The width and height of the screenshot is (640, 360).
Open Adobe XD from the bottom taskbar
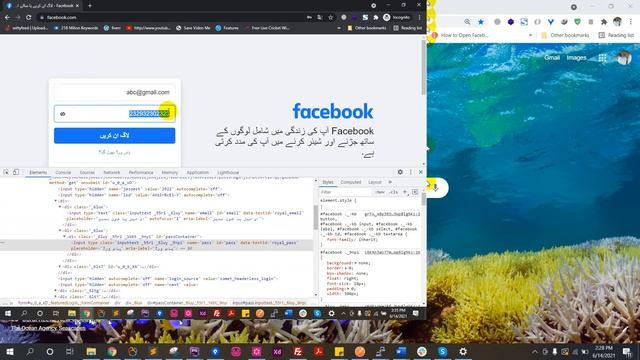point(277,351)
